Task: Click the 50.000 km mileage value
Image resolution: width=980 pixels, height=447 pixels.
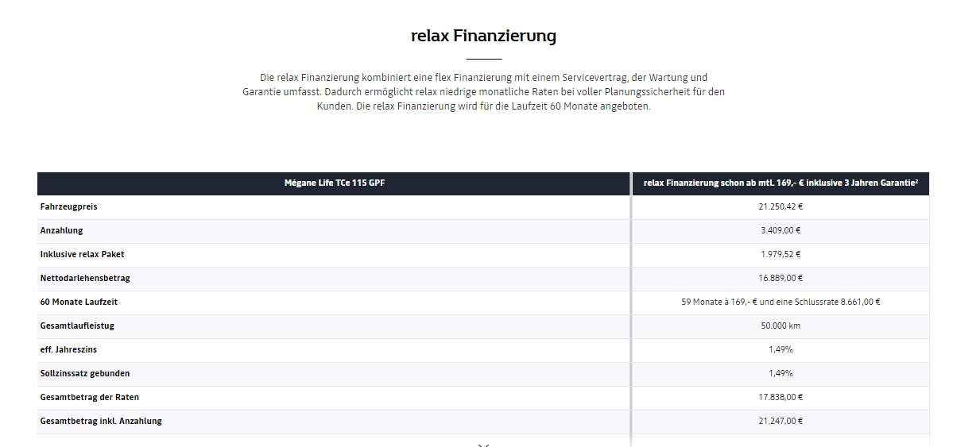Action: click(x=781, y=326)
